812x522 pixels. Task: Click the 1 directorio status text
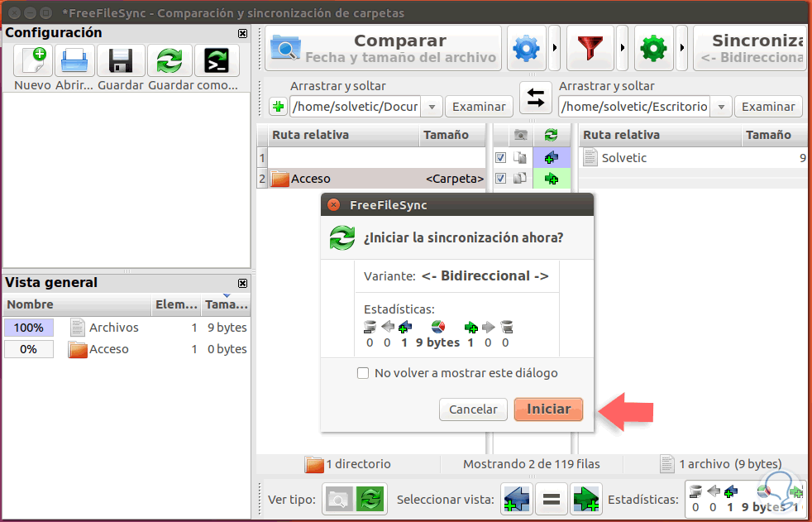358,464
